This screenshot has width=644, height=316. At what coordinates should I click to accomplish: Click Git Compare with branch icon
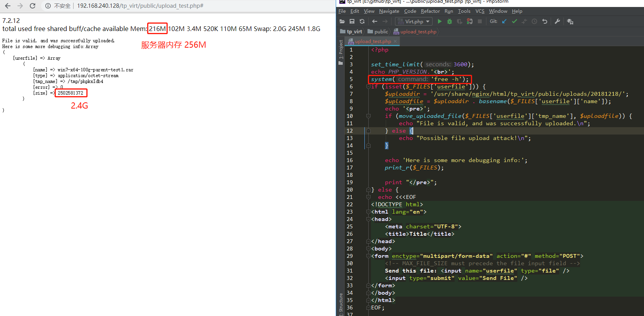pos(524,22)
